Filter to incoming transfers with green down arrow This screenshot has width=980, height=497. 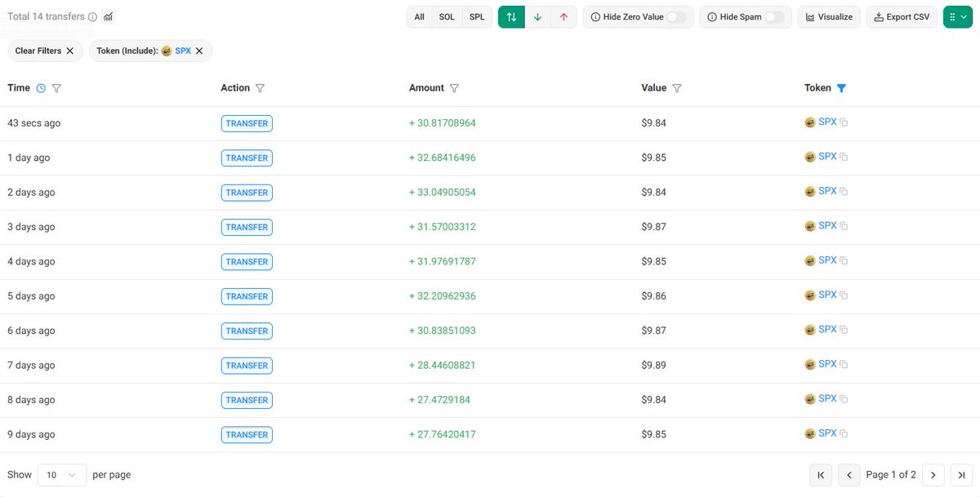point(537,17)
